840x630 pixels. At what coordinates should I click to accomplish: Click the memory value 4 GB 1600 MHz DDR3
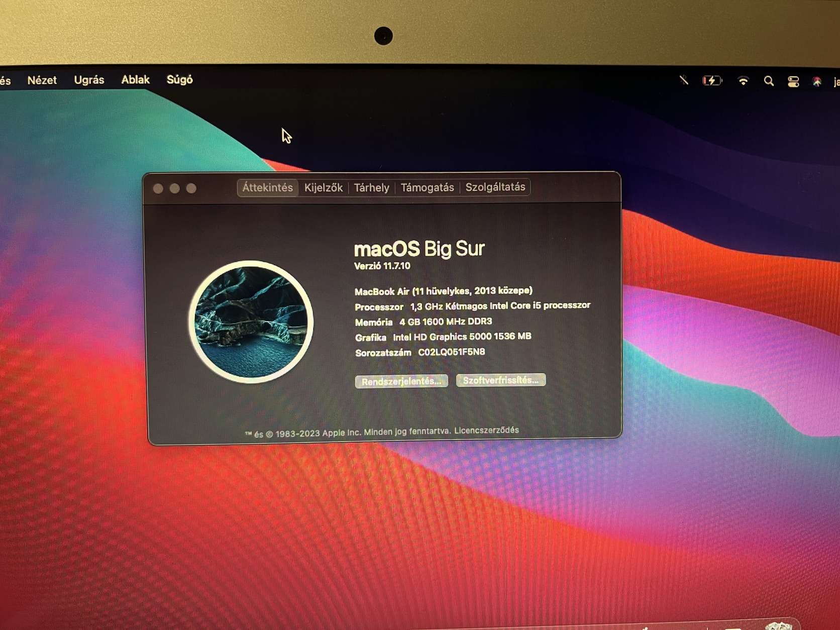click(446, 322)
